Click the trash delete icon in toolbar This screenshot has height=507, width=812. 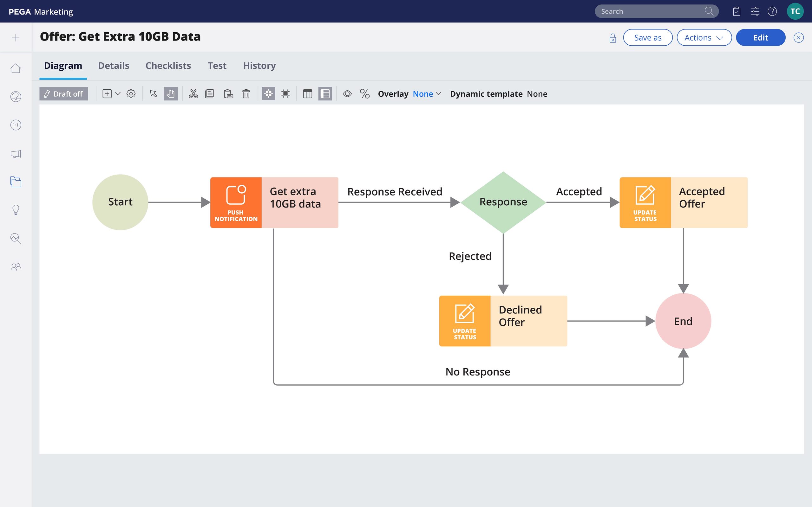(x=246, y=93)
